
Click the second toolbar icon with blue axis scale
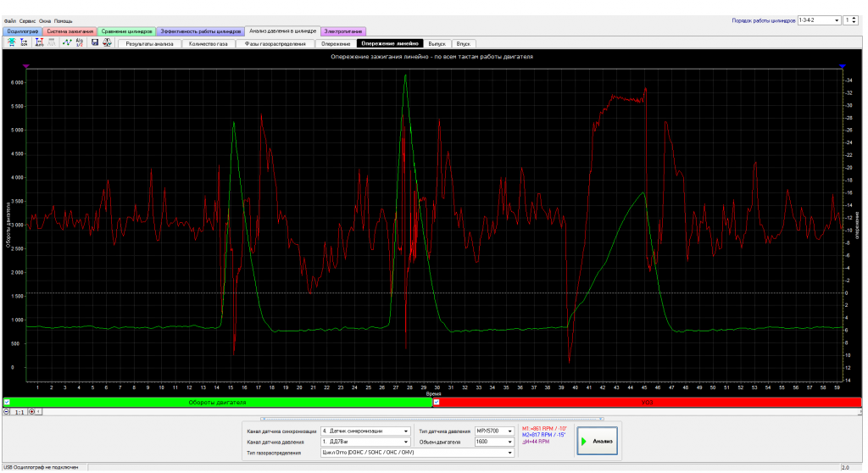tap(24, 42)
